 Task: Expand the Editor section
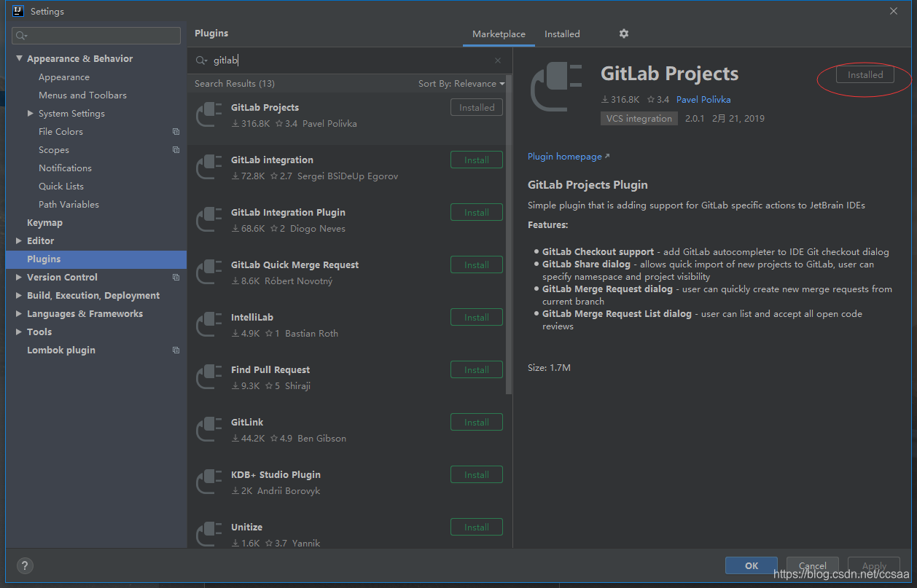[x=19, y=241]
